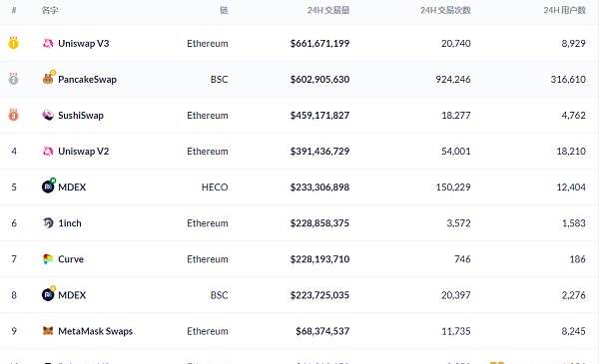Click the MetaMask Swaps fox icon
The width and height of the screenshot is (599, 364).
pos(48,330)
